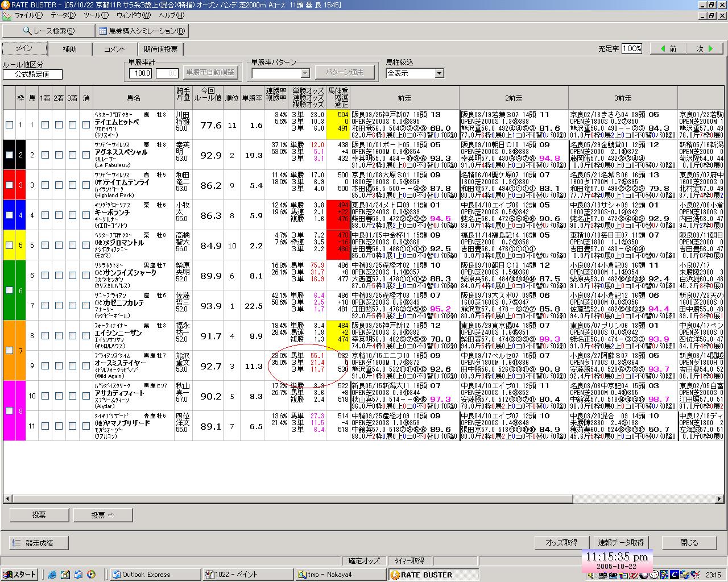728x582 pixels.
Task: Click the Show Desktop quick launch icon
Action: coord(65,575)
